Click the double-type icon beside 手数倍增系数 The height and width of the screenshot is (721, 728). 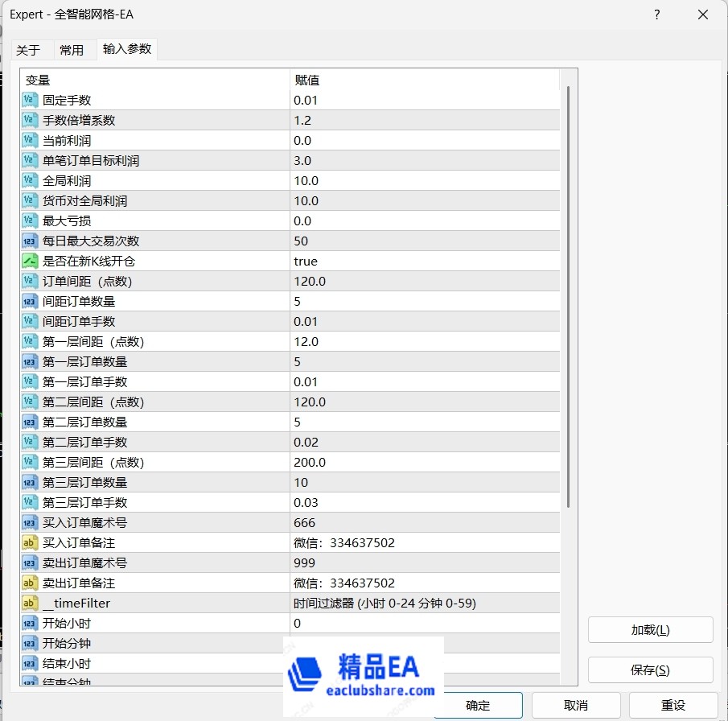click(x=30, y=119)
